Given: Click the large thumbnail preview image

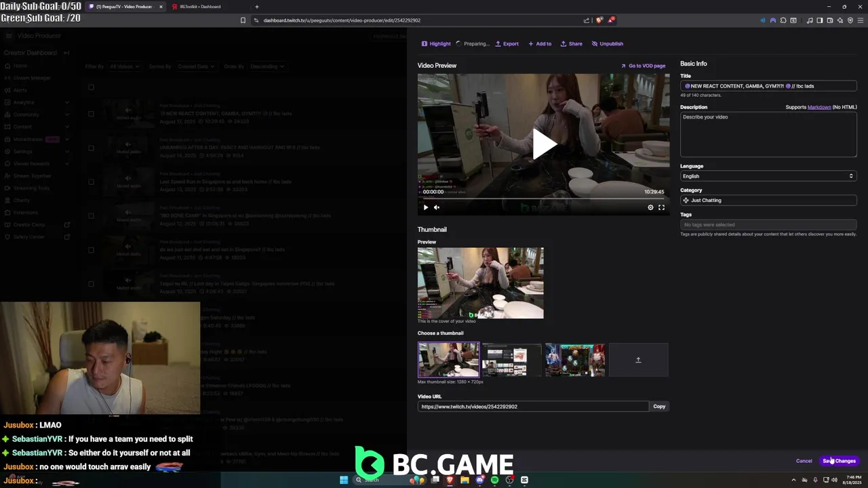Looking at the screenshot, I should coord(480,283).
